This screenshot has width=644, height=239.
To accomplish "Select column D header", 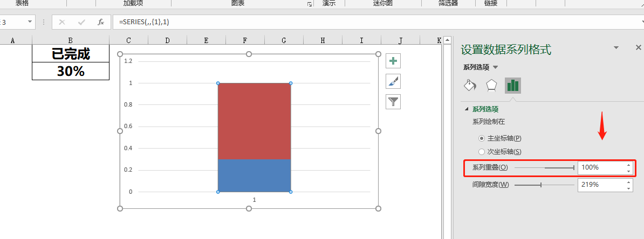I will (x=168, y=40).
